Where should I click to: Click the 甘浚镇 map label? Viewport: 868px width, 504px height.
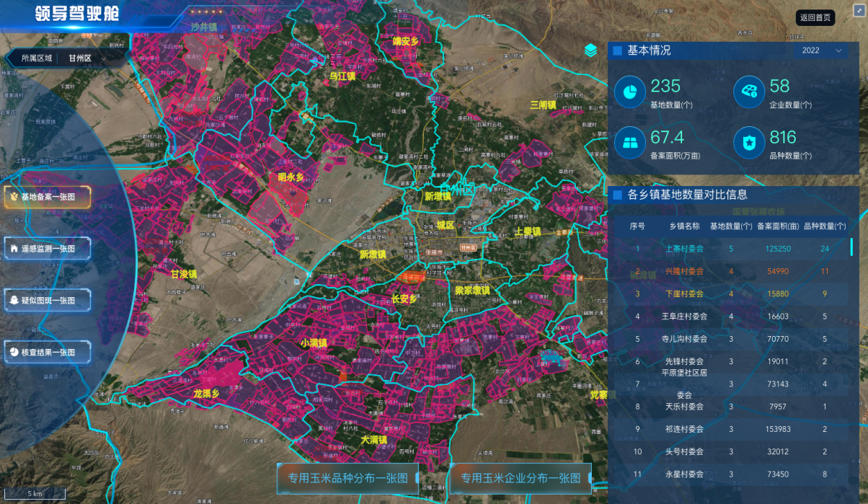183,274
